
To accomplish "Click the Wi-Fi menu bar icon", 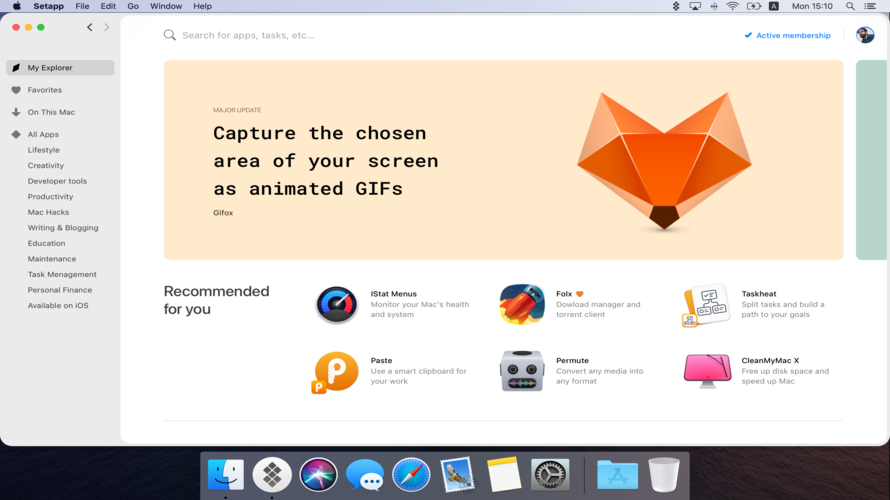I will tap(733, 6).
